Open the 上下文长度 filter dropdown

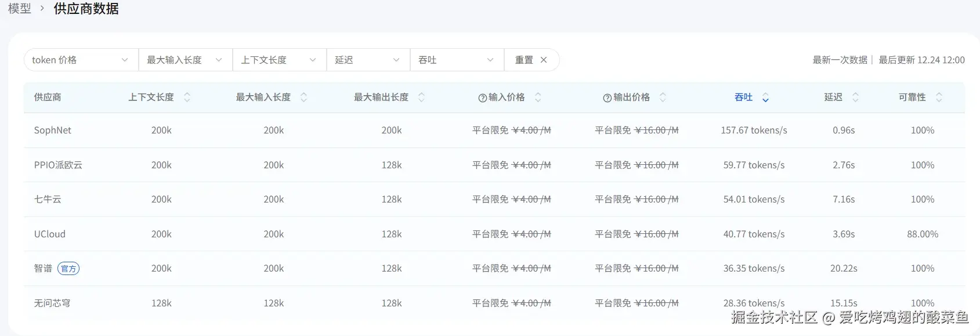279,60
